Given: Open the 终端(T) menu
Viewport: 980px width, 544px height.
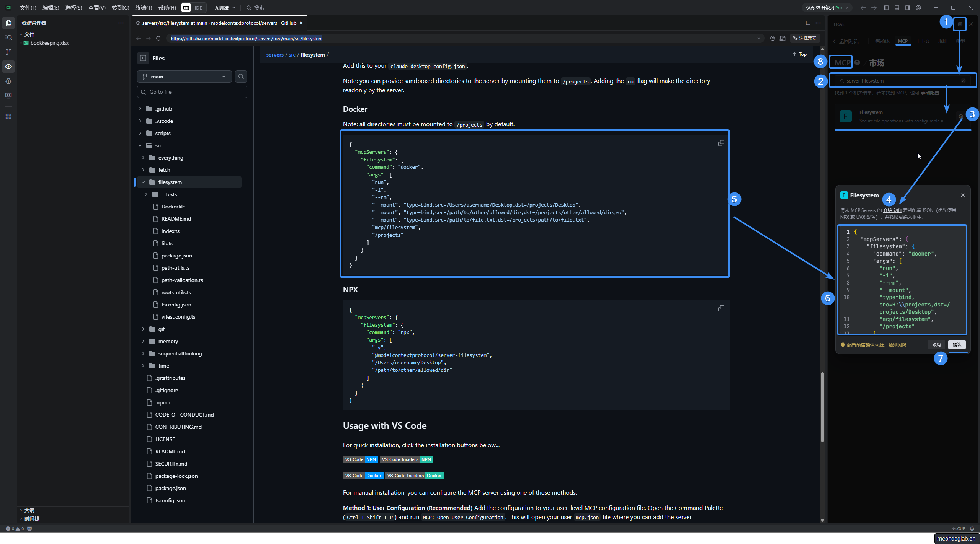Looking at the screenshot, I should pyautogui.click(x=144, y=8).
